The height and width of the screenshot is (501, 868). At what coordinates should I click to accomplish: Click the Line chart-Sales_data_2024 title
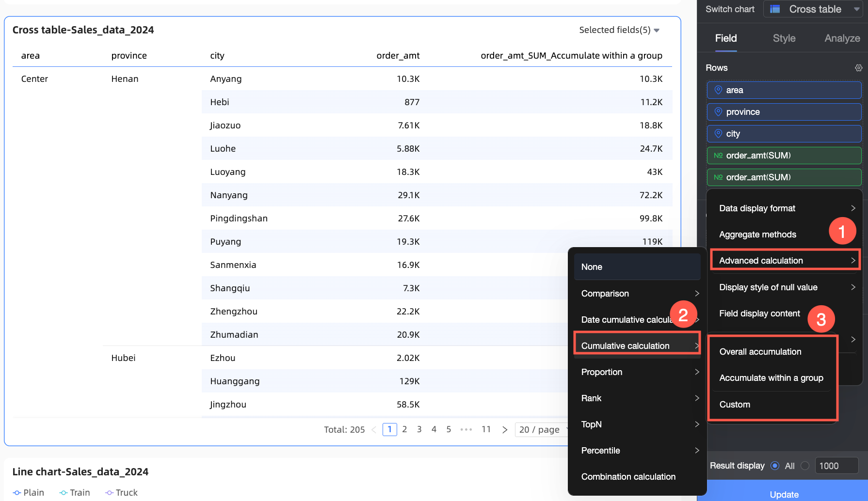80,472
